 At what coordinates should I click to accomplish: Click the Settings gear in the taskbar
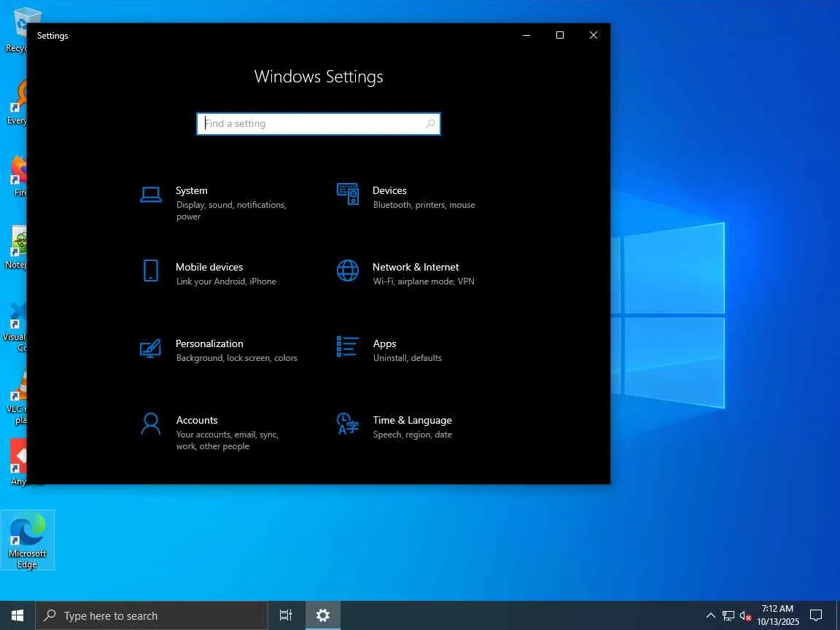point(323,615)
